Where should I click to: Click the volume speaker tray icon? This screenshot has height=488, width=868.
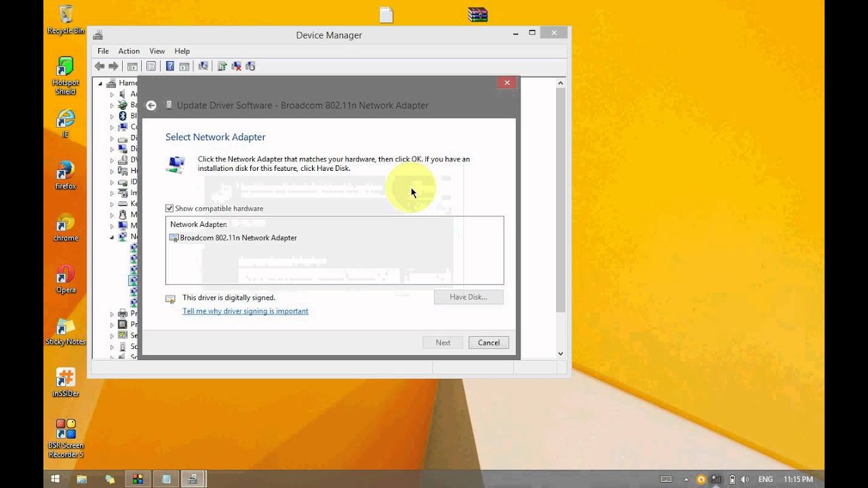[x=746, y=479]
